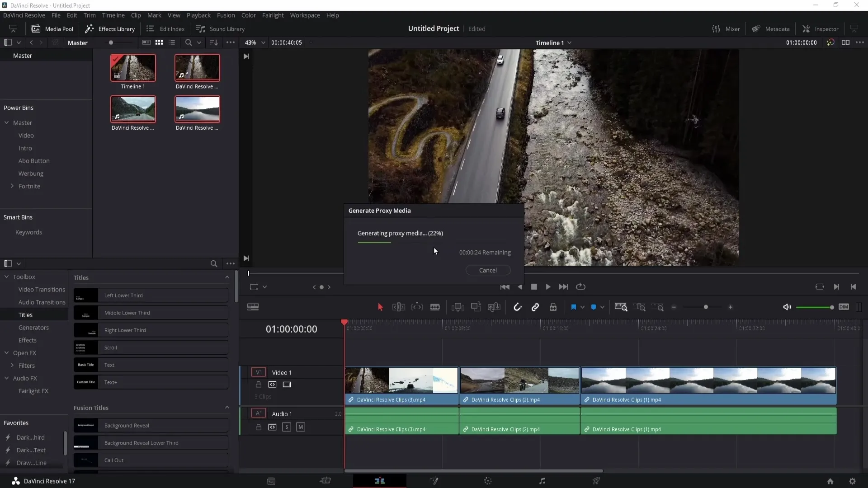Switch to the Color page
The width and height of the screenshot is (868, 488).
pyautogui.click(x=488, y=481)
